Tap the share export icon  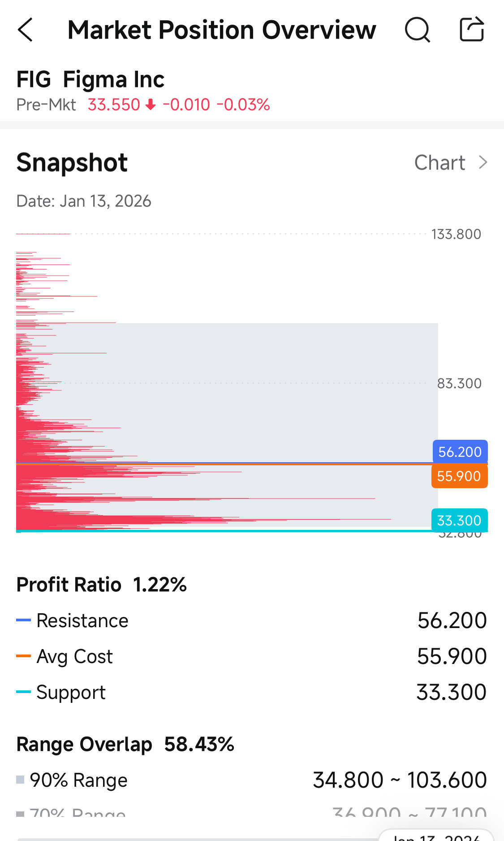click(472, 29)
